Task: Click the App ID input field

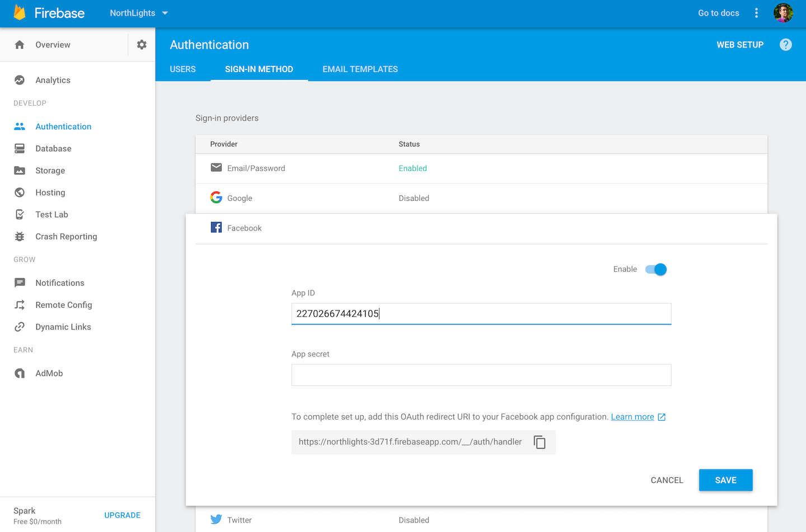Action: [481, 314]
